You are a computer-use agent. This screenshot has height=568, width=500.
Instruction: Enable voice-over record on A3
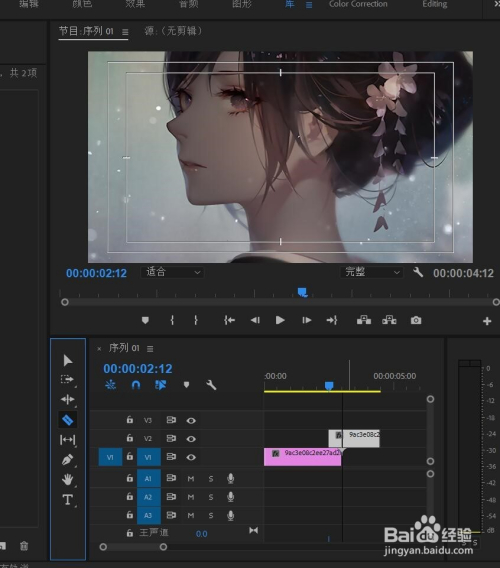tap(230, 515)
